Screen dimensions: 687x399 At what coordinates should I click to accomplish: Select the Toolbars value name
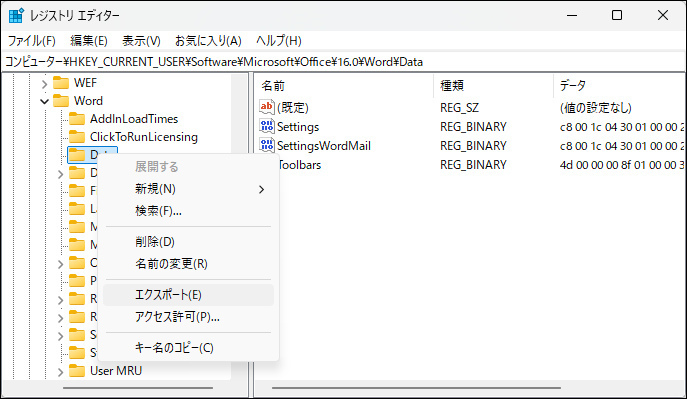point(300,165)
